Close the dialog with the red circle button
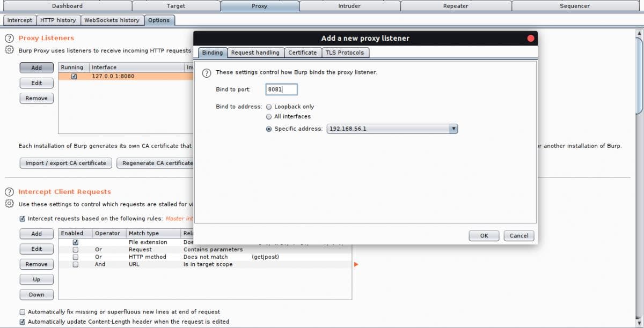 click(x=531, y=39)
